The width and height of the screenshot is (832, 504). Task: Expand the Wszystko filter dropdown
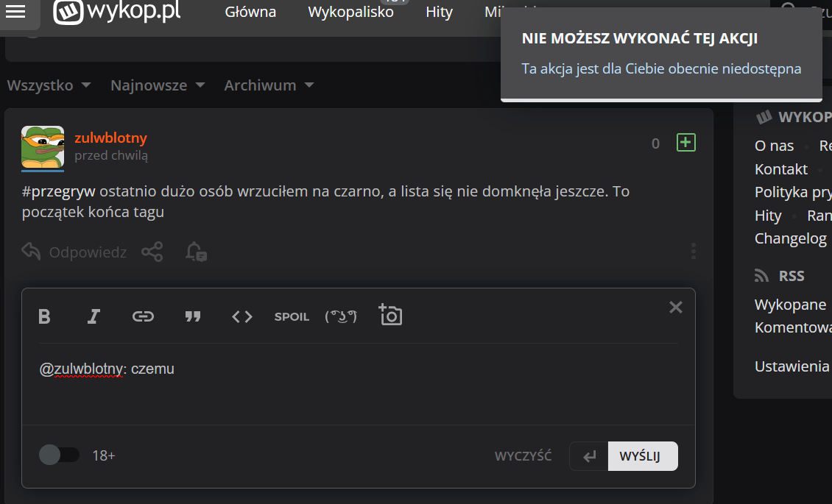click(49, 85)
